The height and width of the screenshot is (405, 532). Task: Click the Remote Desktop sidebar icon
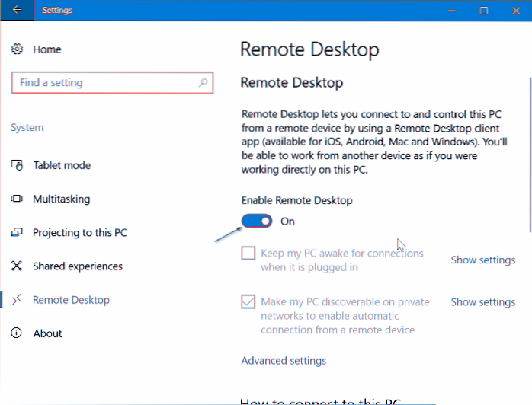pyautogui.click(x=18, y=300)
